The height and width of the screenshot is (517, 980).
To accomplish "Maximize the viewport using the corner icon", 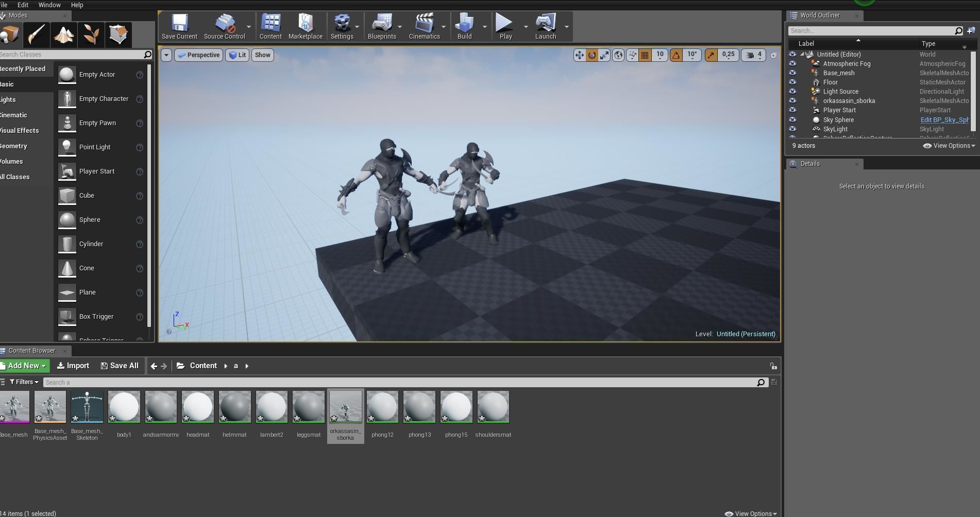I will pyautogui.click(x=773, y=55).
